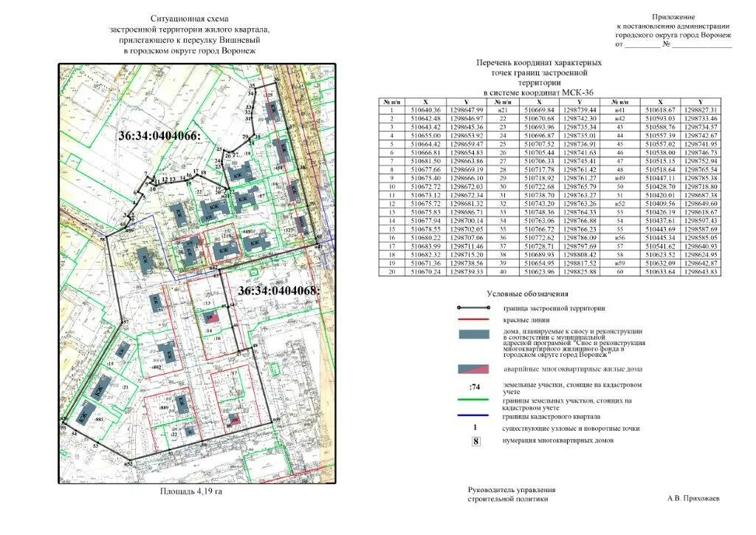The height and width of the screenshot is (535, 756).
Task: Click cadastral label '36:34:0404068:' on map
Action: pyautogui.click(x=279, y=291)
